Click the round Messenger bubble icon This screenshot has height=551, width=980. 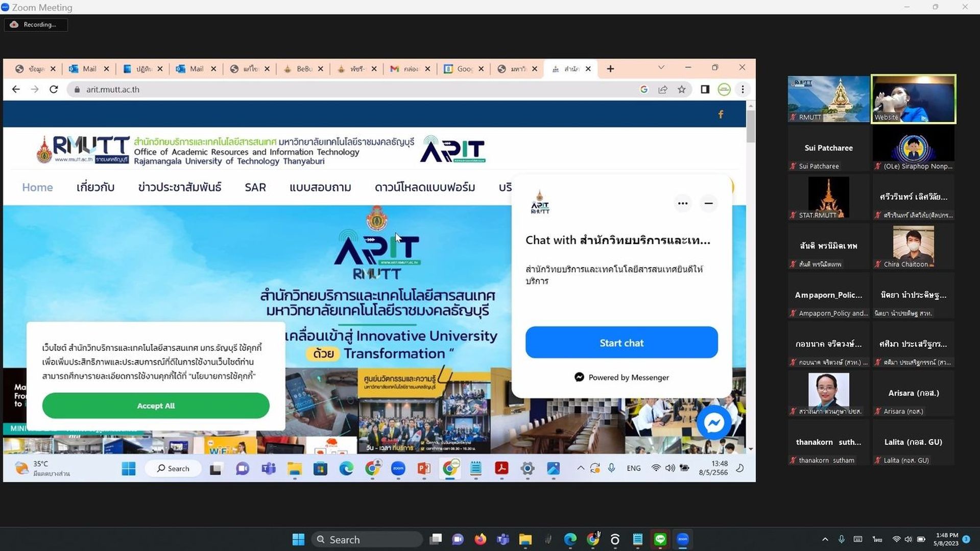tap(714, 422)
